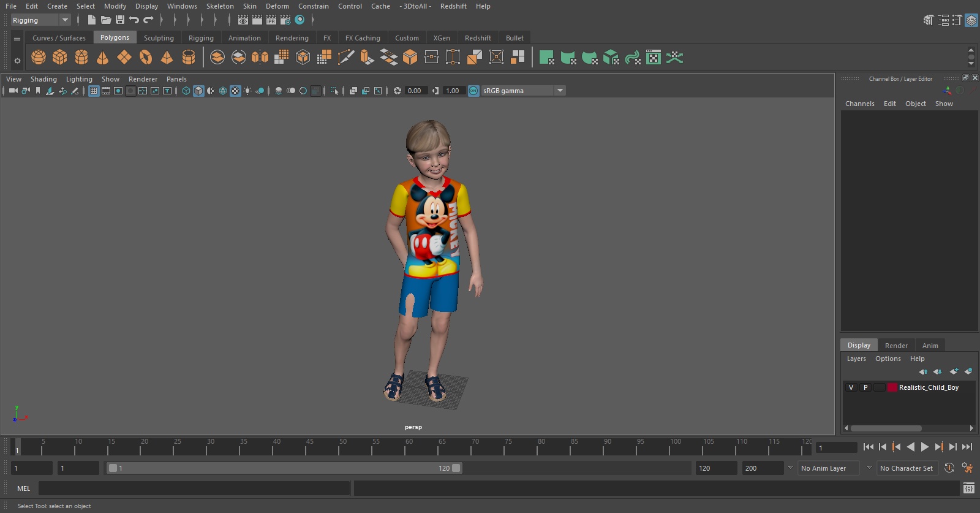
Task: Click the Redo arrow icon
Action: [x=148, y=20]
